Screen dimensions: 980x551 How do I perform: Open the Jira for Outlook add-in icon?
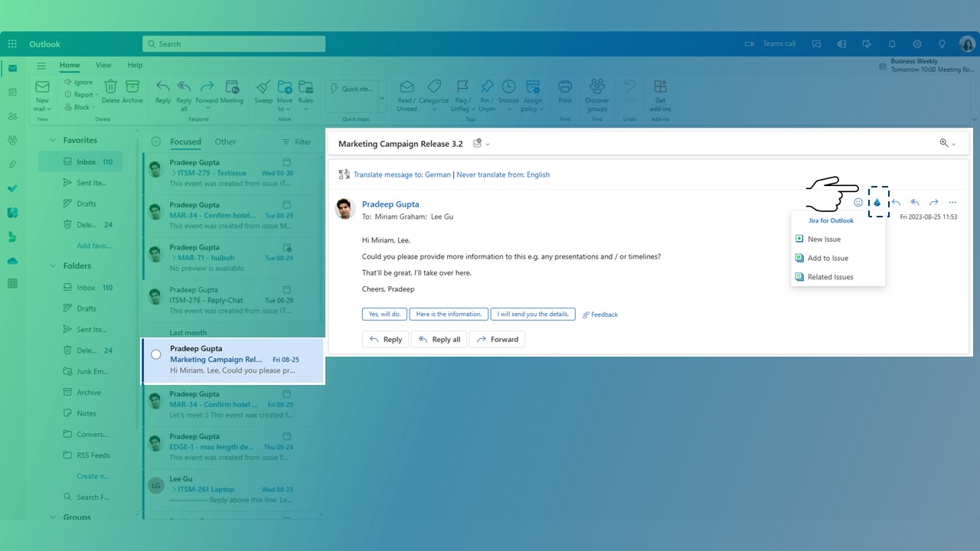pos(877,202)
